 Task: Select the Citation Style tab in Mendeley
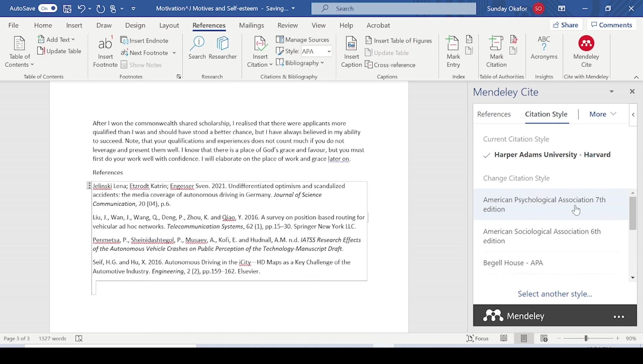[546, 114]
